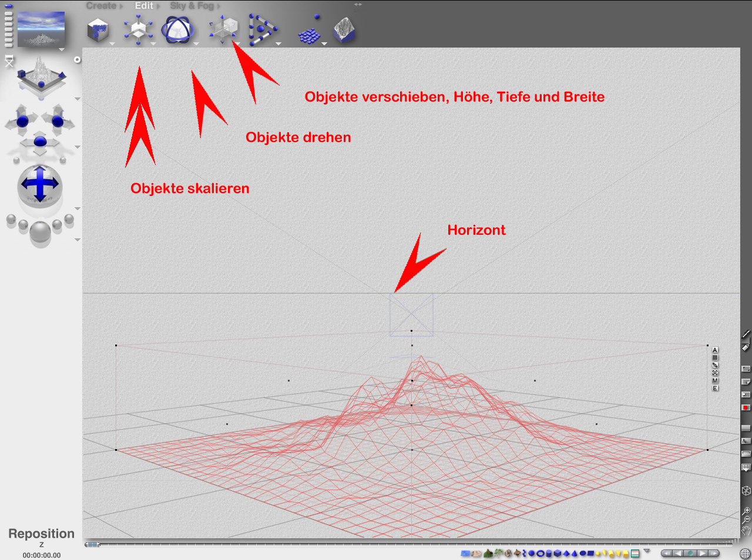Viewport: 752px width, 560px height.
Task: Open the nano preview options triangle
Action: tap(62, 50)
